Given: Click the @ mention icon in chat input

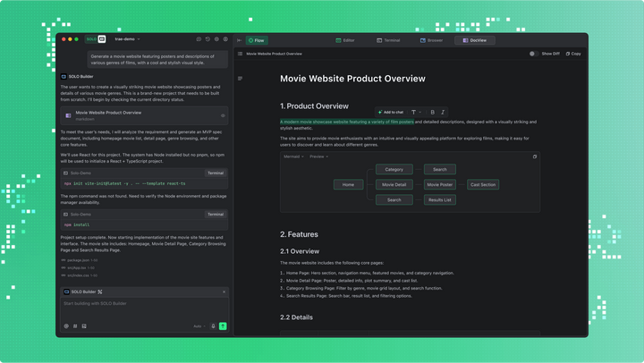Looking at the screenshot, I should [x=66, y=326].
